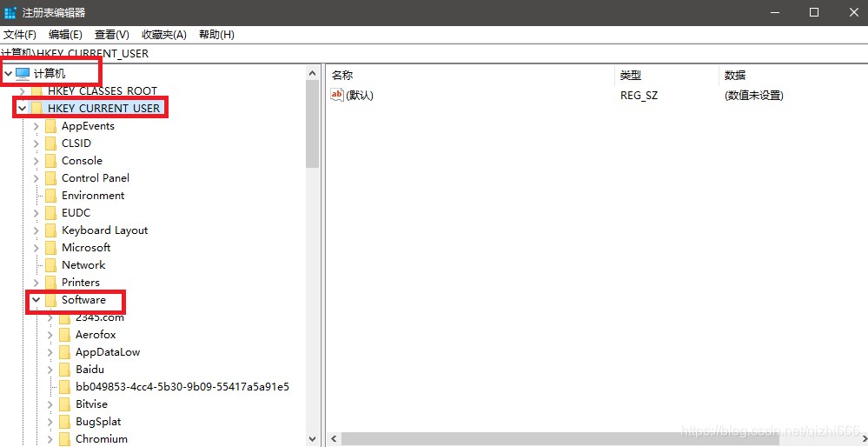This screenshot has width=868, height=447.
Task: Click tree pane scroll up arrow
Action: 313,73
